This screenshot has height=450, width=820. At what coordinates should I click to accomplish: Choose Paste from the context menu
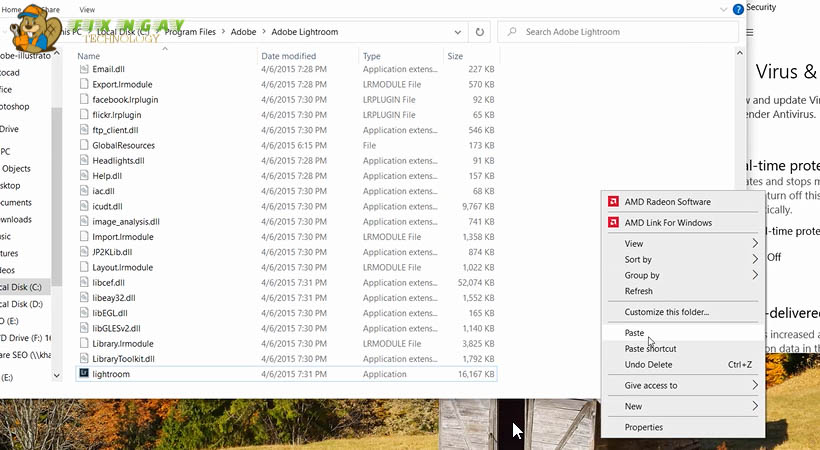coord(635,333)
